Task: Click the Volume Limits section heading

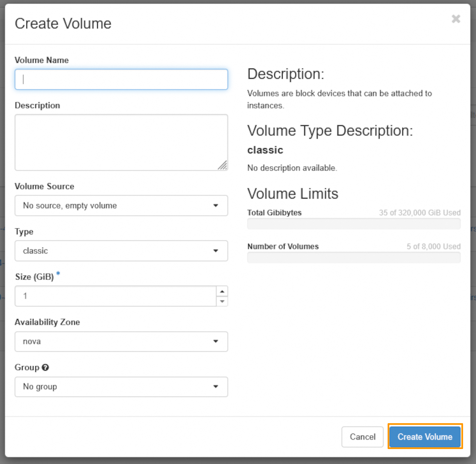Action: coord(293,193)
